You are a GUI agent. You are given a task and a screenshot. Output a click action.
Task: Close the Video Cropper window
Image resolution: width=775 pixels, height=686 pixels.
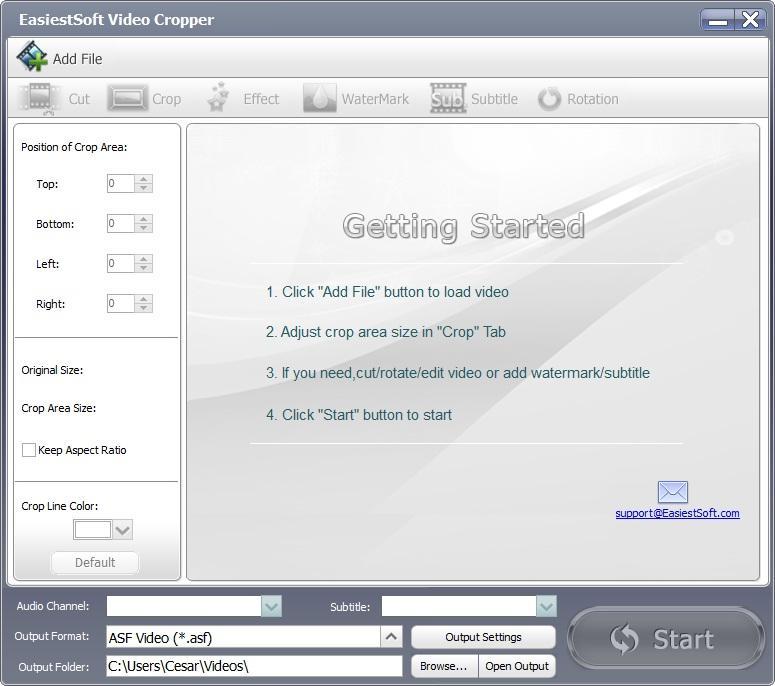tap(750, 20)
